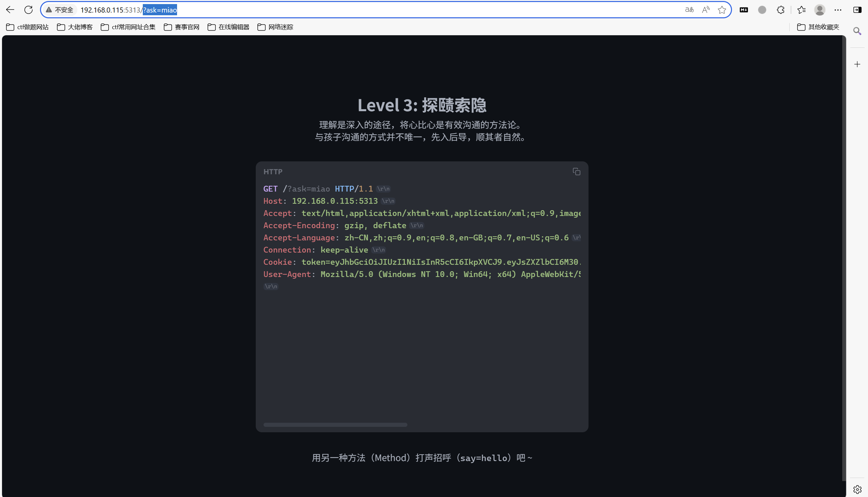Click the page vertical scrollbar
868x497 pixels.
pyautogui.click(x=844, y=258)
